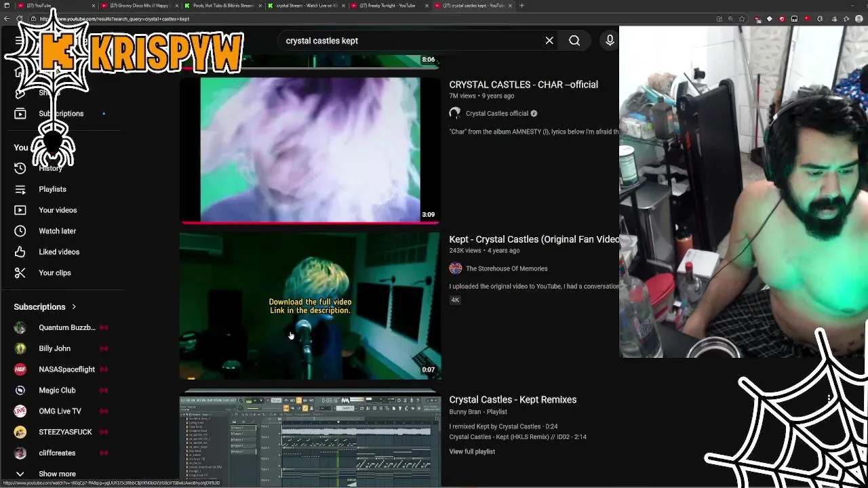Click cliffcreates channel avatar
Screen dimensions: 868x488
[x=20, y=453]
